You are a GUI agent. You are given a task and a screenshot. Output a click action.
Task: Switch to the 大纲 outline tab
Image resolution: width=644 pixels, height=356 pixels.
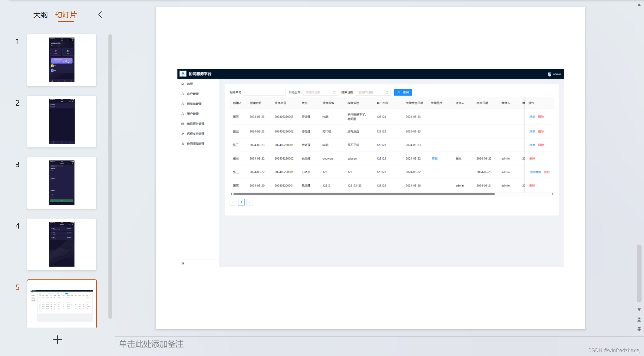40,15
